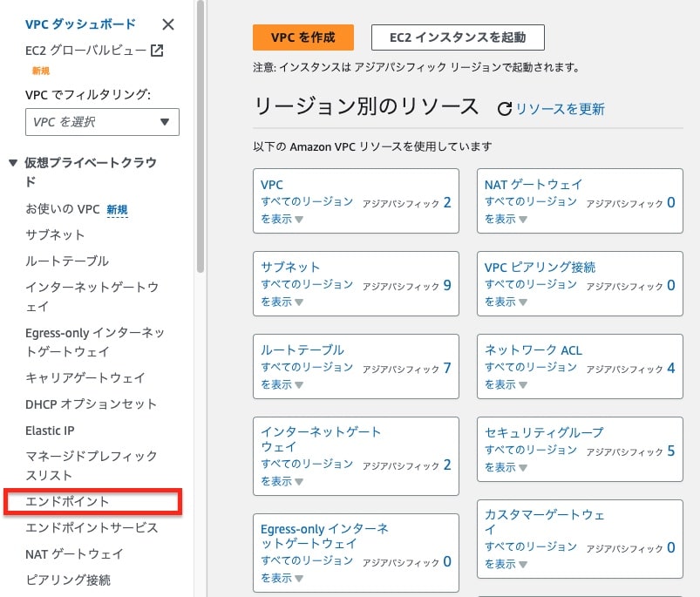Image resolution: width=700 pixels, height=597 pixels.
Task: Select キャリアゲートウェイ in the sidebar
Action: pos(85,378)
